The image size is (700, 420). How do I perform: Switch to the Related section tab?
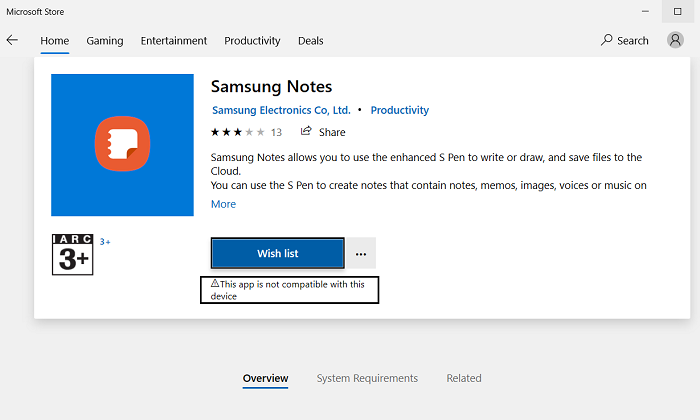point(464,378)
